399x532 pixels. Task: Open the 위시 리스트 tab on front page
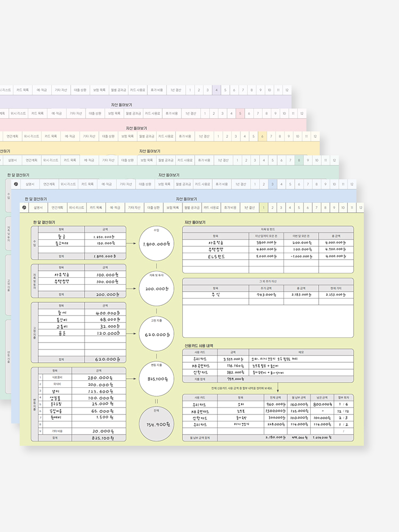(76, 207)
